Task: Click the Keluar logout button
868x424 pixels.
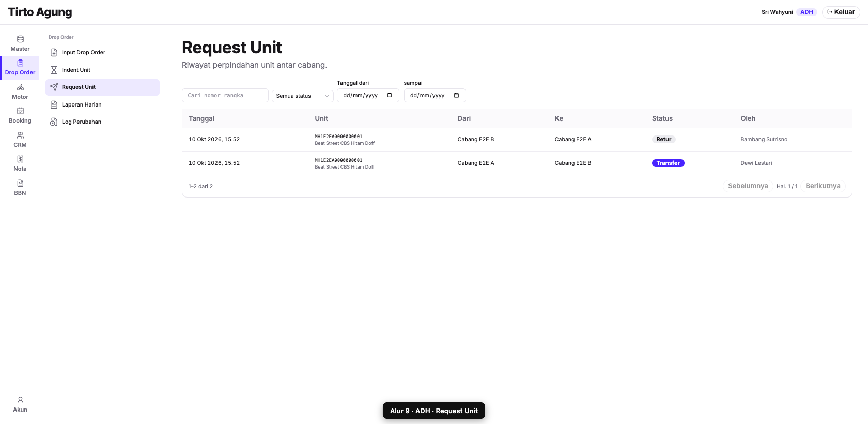Action: coord(841,12)
